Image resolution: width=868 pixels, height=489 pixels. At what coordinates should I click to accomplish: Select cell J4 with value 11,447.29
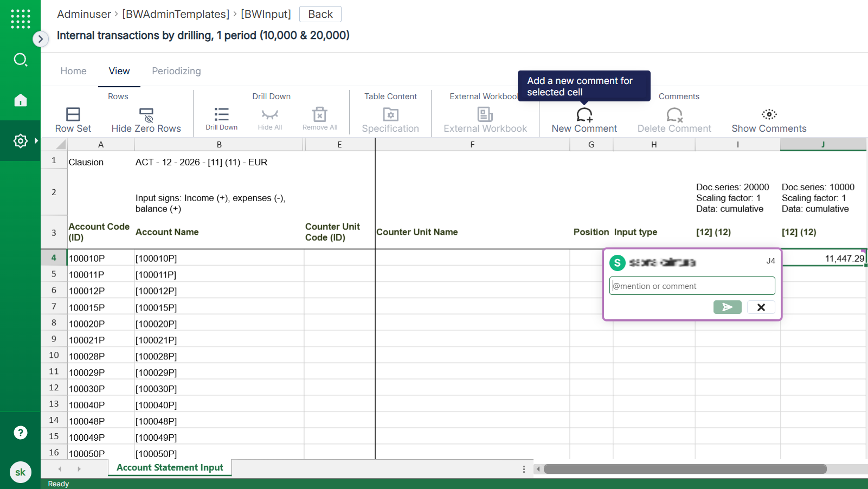point(824,258)
